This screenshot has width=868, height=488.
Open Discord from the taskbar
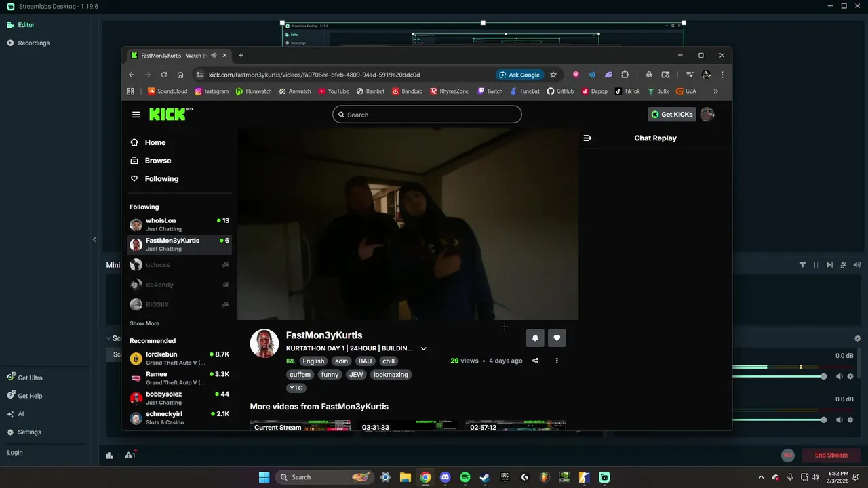[445, 477]
